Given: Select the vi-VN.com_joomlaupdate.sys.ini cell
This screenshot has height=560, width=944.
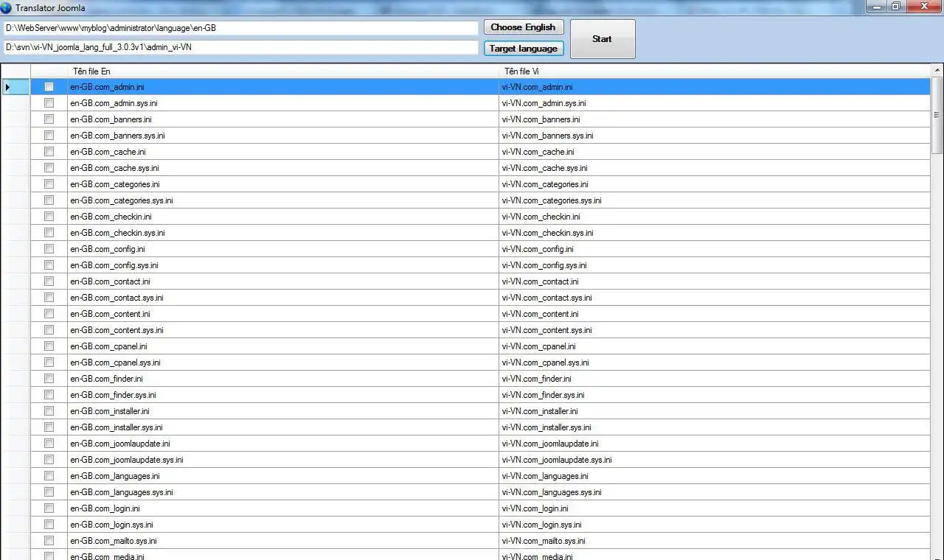Looking at the screenshot, I should 715,460.
